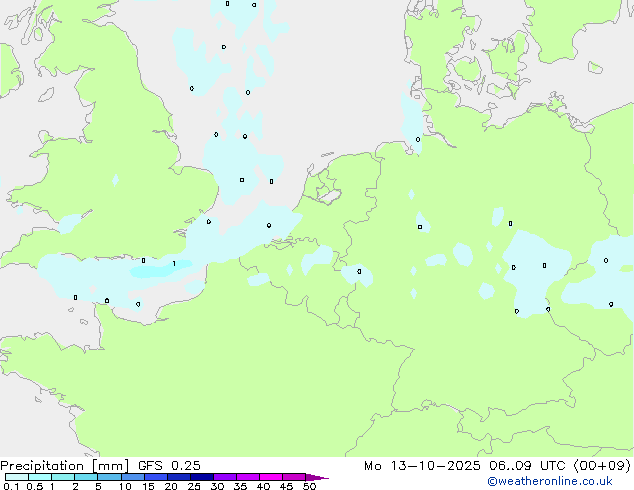The height and width of the screenshot is (490, 634).
Task: Click the legend value '25' label
Action: point(194,486)
